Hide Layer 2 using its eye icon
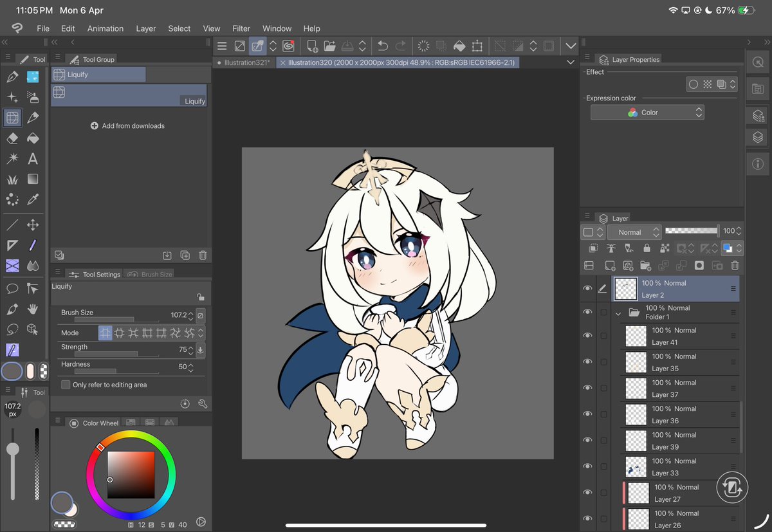This screenshot has height=532, width=772. pos(587,289)
